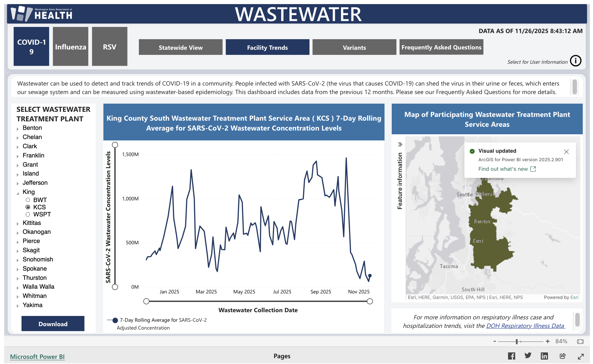Viewport: 593px width, 364px height.
Task: Expand the Feature information chevron panel
Action: (x=400, y=145)
